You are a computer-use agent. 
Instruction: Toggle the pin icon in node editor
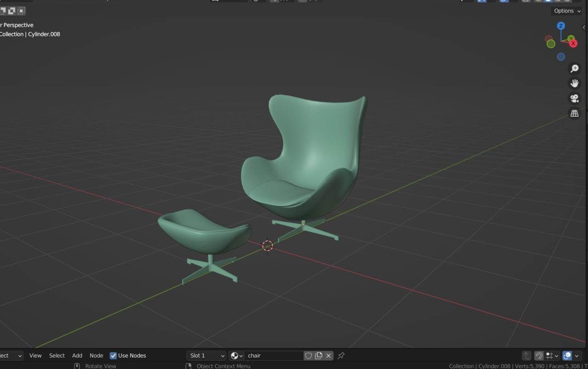pyautogui.click(x=341, y=356)
